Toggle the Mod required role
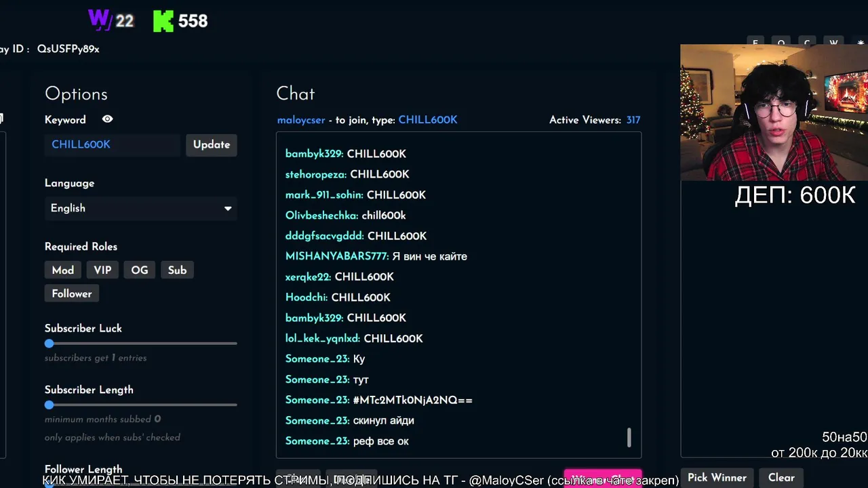 pyautogui.click(x=63, y=270)
